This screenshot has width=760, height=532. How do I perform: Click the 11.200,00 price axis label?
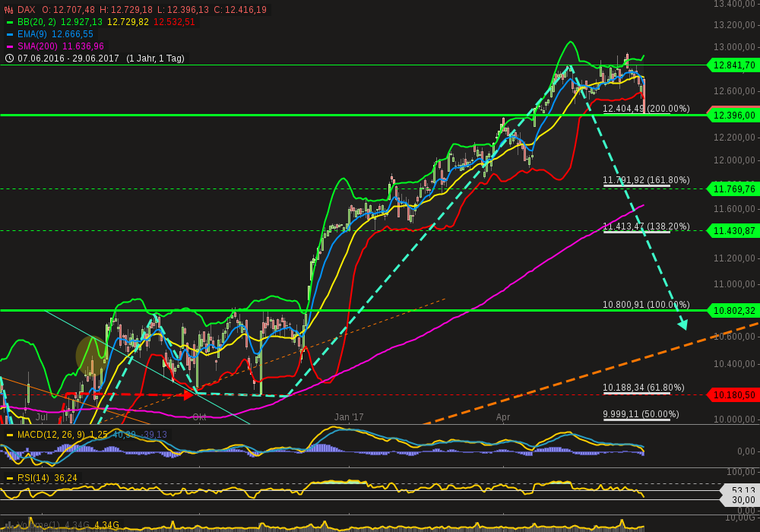[734, 258]
